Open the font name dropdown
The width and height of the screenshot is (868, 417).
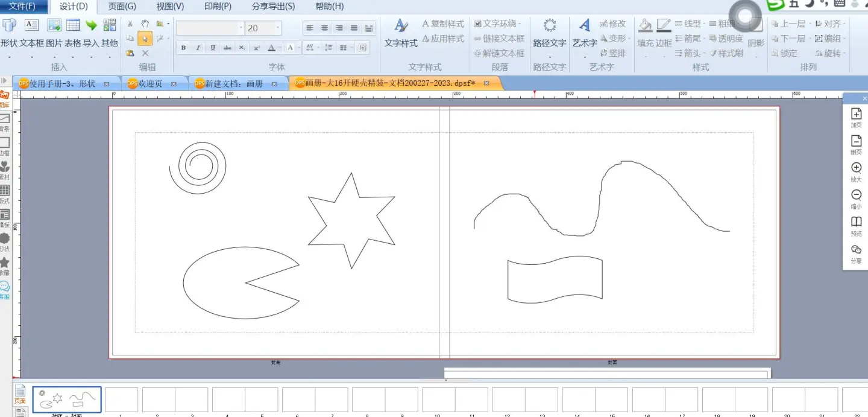pyautogui.click(x=241, y=28)
